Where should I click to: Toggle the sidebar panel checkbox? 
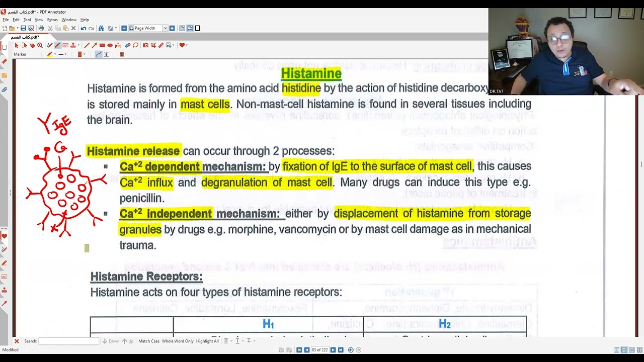(x=4, y=47)
